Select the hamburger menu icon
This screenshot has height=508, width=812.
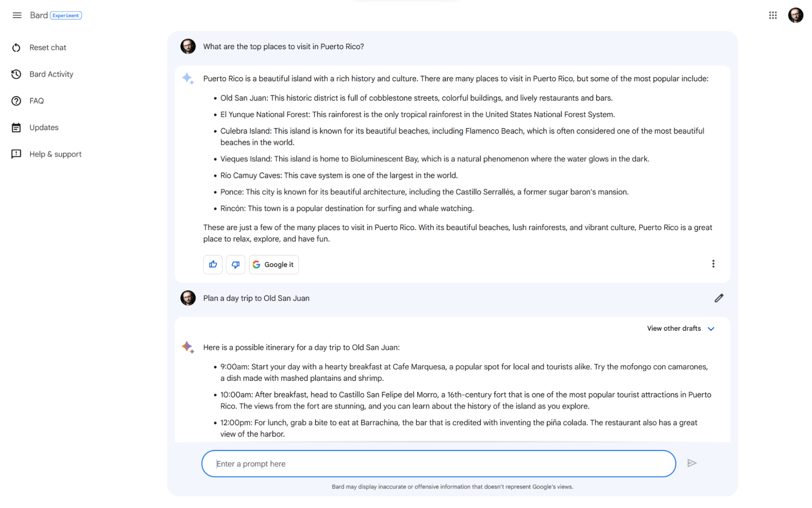pos(16,15)
